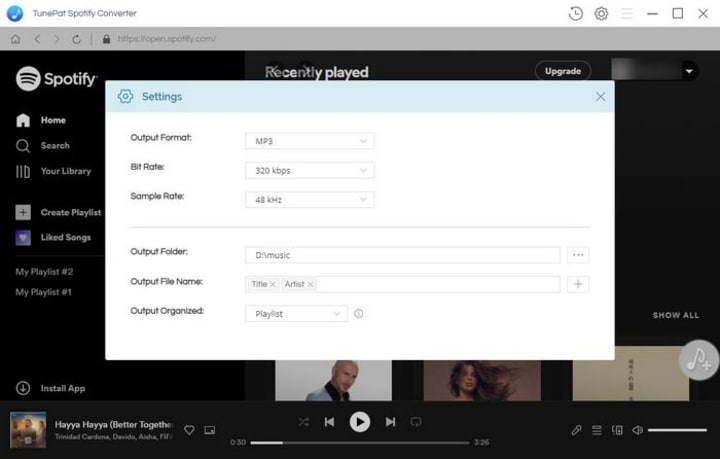
Task: Click the TunePat app logo
Action: tap(15, 13)
